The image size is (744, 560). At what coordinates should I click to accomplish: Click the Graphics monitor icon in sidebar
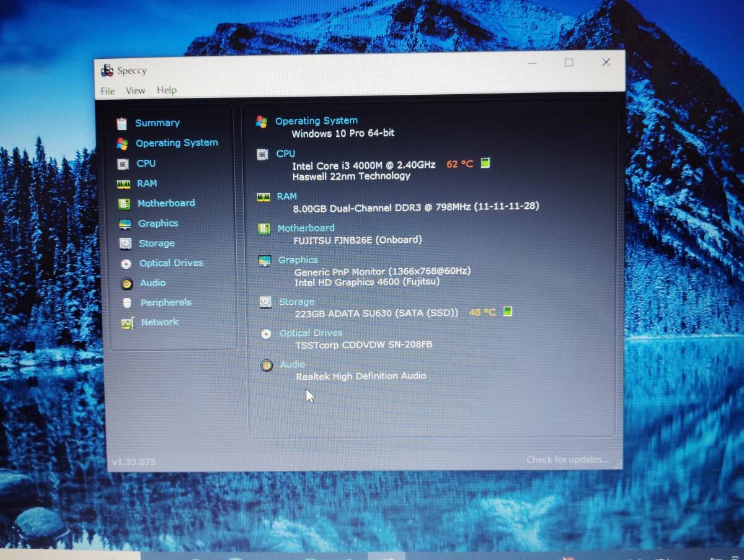pyautogui.click(x=125, y=224)
